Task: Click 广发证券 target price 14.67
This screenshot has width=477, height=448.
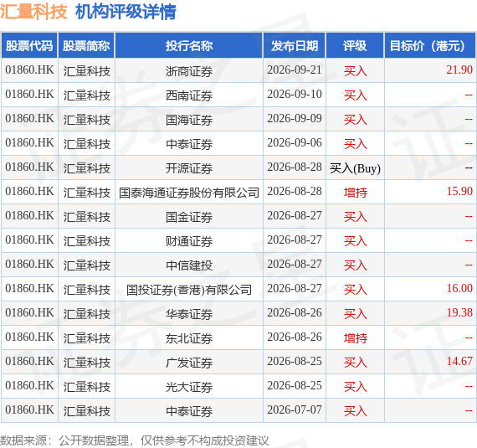Action: click(x=459, y=362)
